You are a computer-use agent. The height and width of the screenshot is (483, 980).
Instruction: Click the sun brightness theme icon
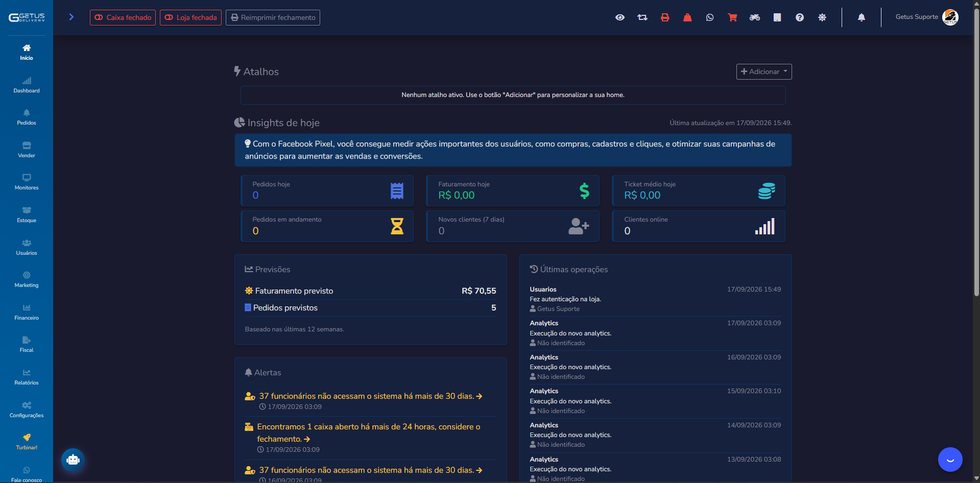click(822, 17)
